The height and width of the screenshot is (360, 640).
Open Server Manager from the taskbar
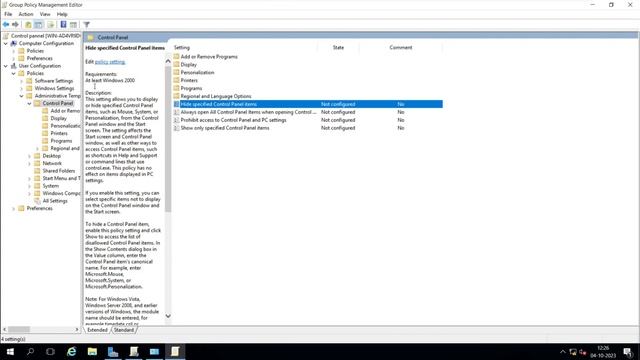(113, 351)
